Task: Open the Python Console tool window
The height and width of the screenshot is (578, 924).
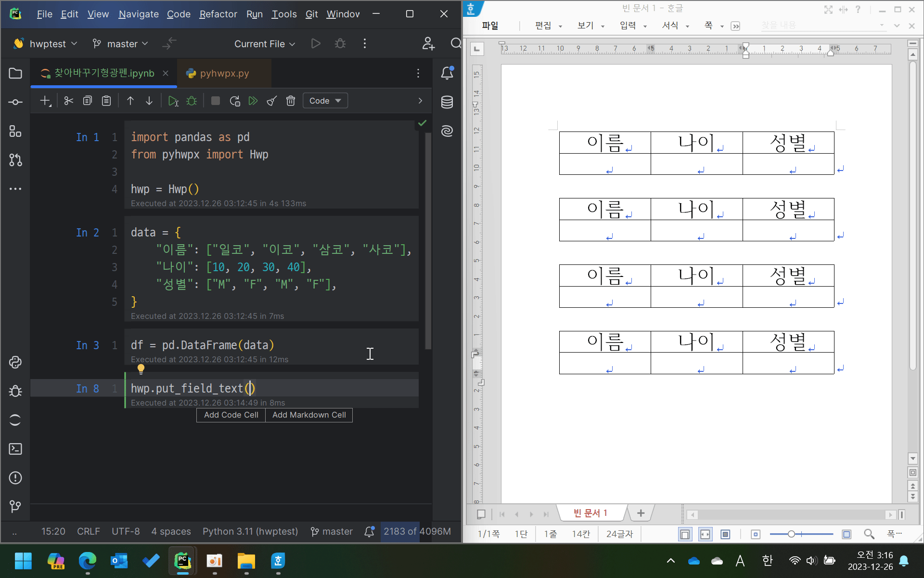Action: click(15, 362)
